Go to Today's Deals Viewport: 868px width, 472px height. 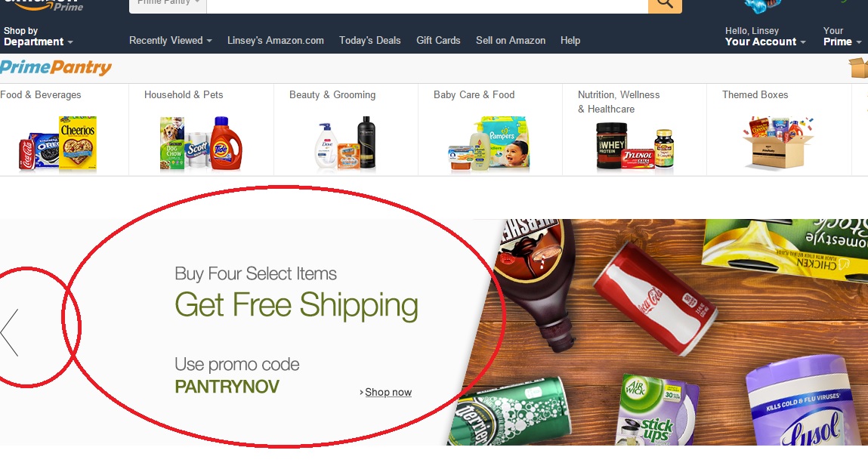click(x=369, y=40)
